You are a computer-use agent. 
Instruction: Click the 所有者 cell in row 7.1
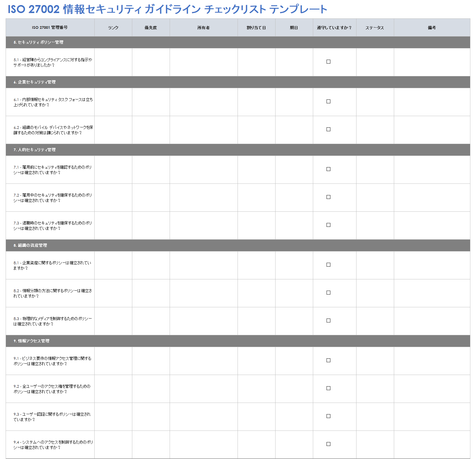tap(204, 170)
